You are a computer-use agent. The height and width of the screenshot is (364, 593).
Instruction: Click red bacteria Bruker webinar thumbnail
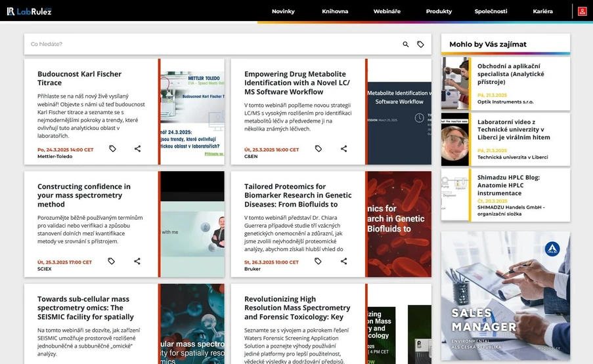(x=399, y=224)
